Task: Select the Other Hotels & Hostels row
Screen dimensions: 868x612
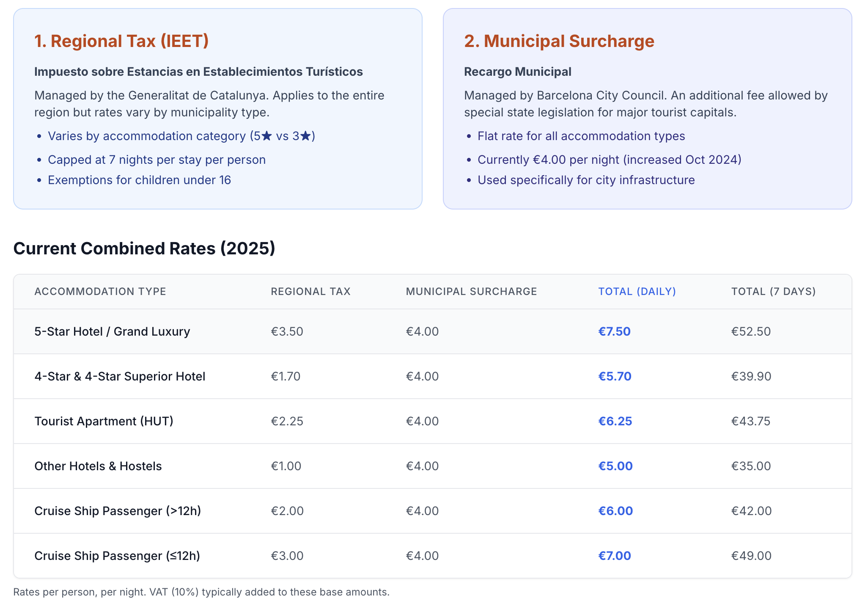Action: pos(98,466)
